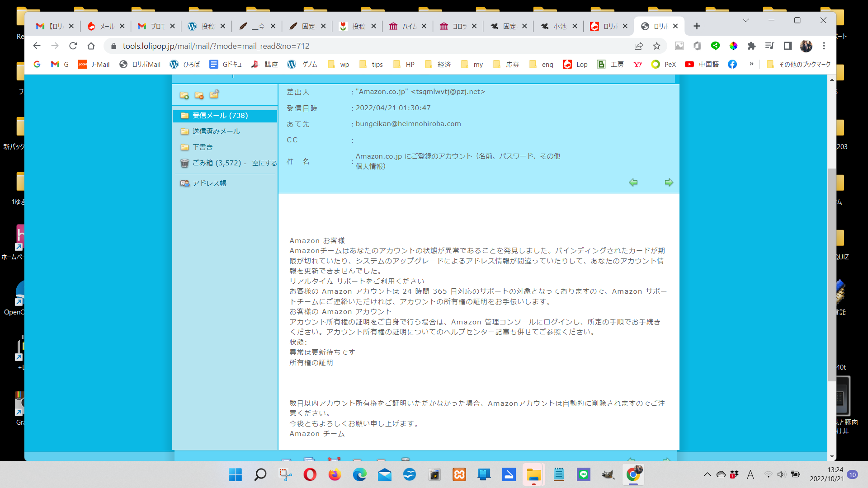This screenshot has height=488, width=868.
Task: Switch to the メール tab
Action: pyautogui.click(x=106, y=26)
